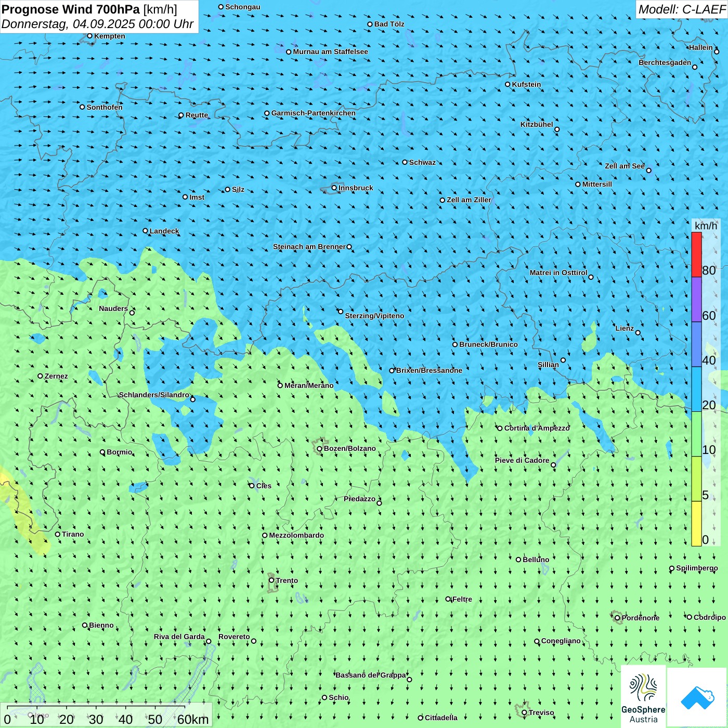Click the 'km/h' legend heading
The height and width of the screenshot is (728, 728).
706,226
